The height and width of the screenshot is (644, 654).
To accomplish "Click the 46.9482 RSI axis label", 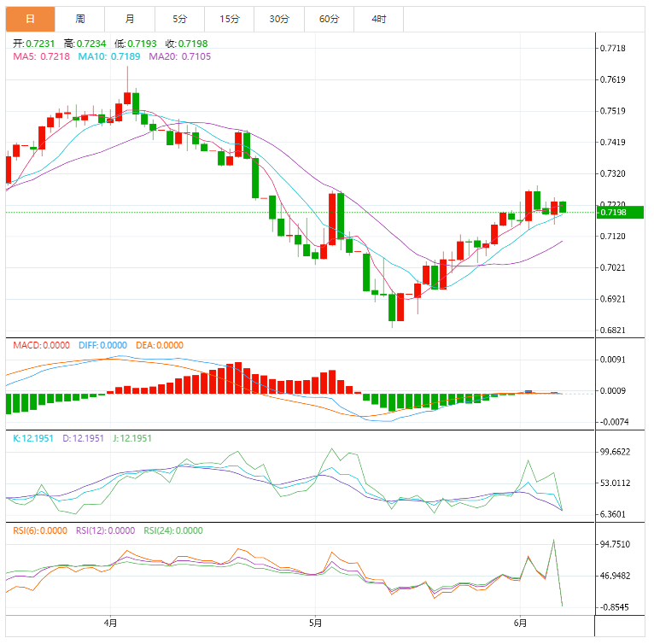I will (615, 576).
